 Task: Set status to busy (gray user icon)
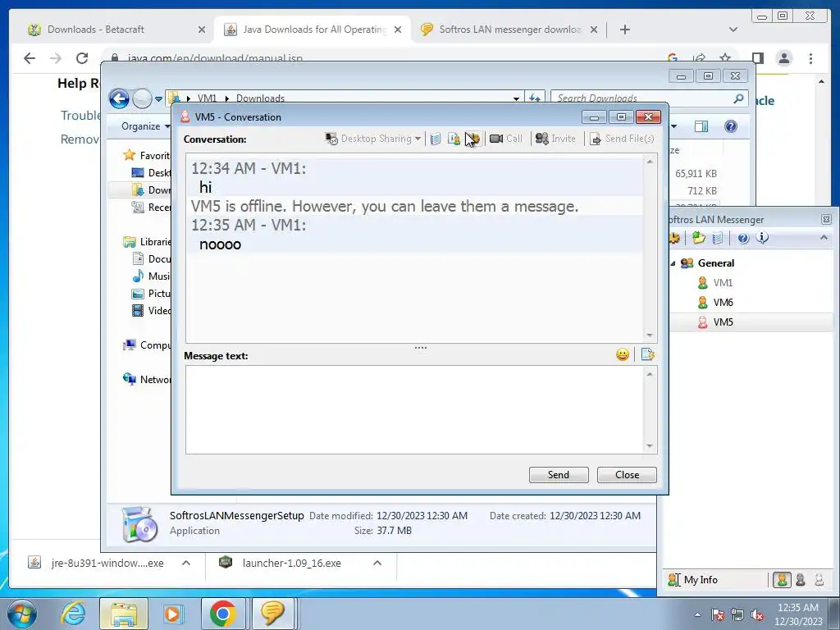801,580
